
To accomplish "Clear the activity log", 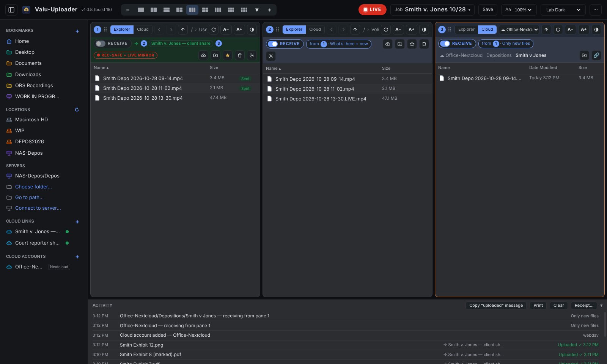I will pos(558,306).
